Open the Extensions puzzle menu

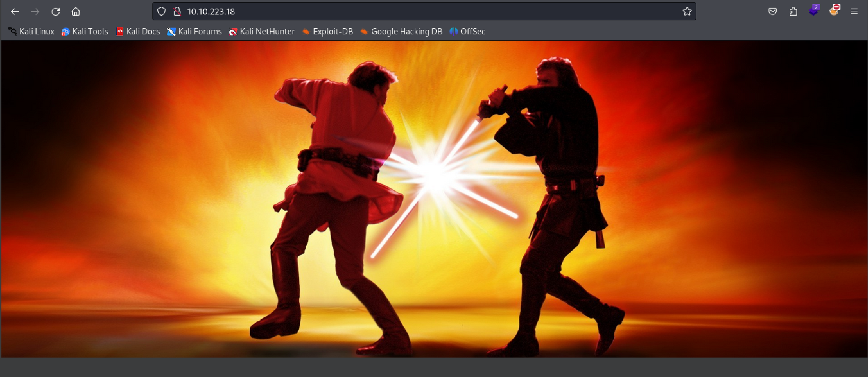(793, 12)
